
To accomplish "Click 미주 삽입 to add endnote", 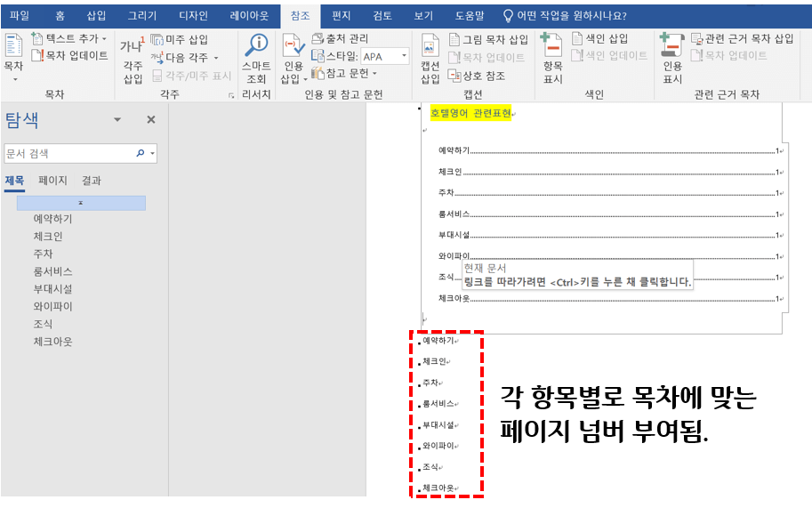I will [x=180, y=39].
